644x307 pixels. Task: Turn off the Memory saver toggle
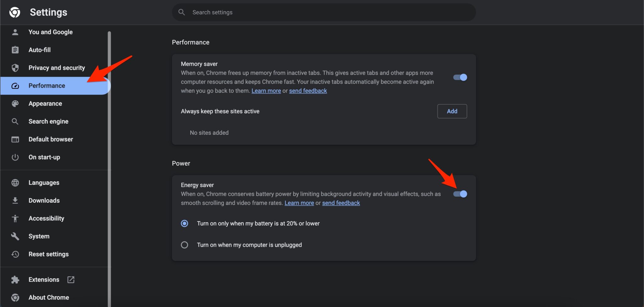[x=460, y=77]
